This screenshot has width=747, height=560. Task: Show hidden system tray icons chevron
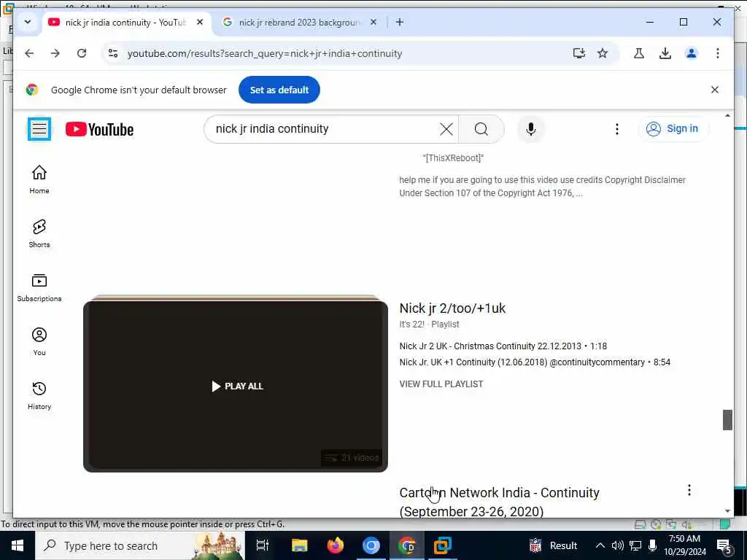click(600, 545)
